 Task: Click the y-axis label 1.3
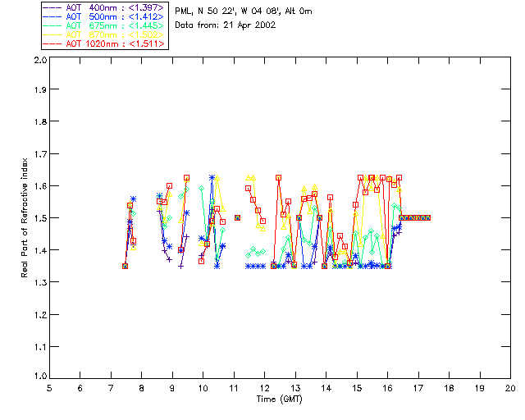[40, 282]
